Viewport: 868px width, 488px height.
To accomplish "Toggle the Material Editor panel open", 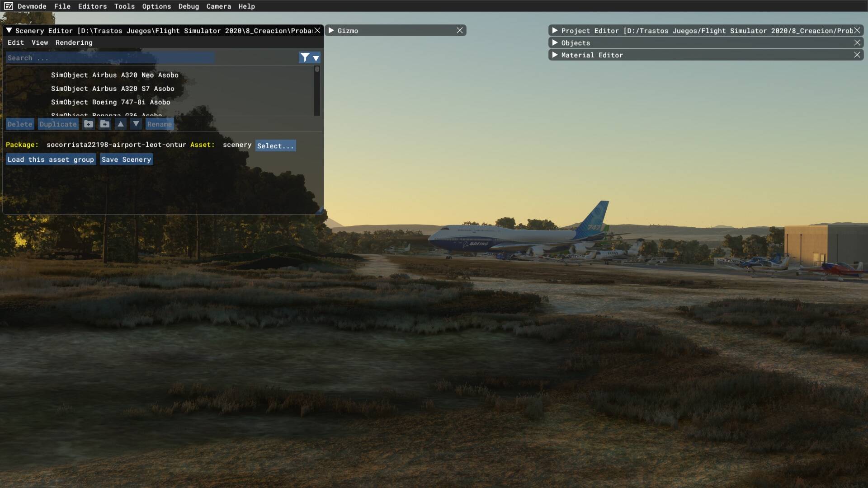I will [x=555, y=55].
